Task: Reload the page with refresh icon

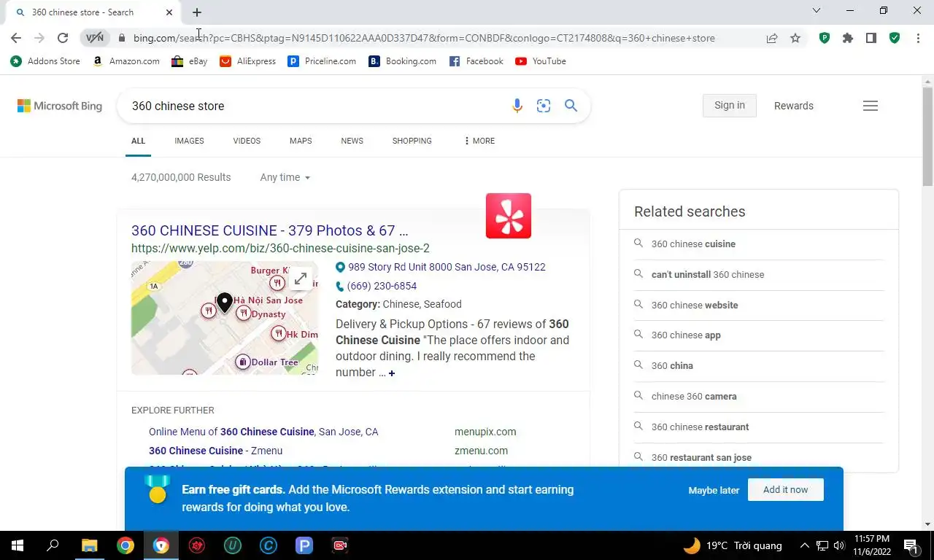Action: point(63,38)
